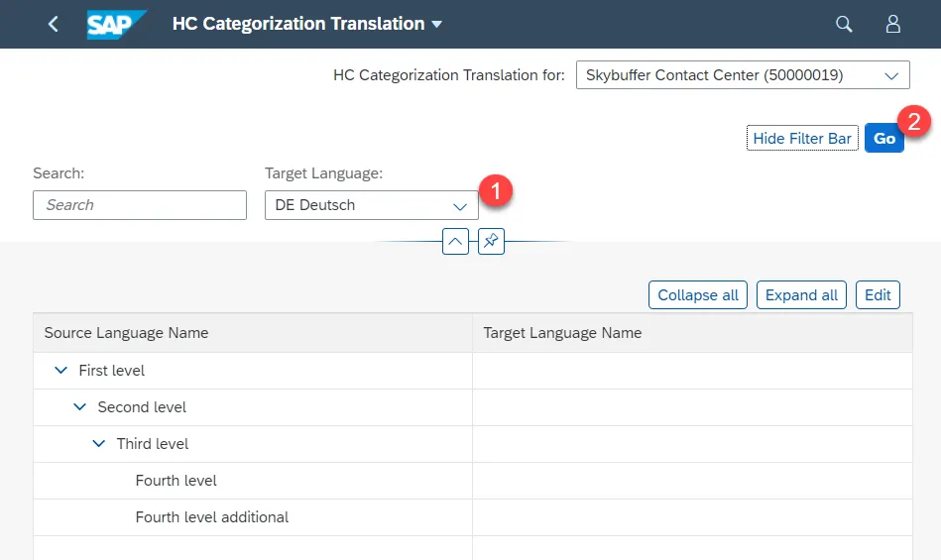The height and width of the screenshot is (560, 941).
Task: Open the Skybuffer Contact Center dropdown
Action: click(743, 75)
